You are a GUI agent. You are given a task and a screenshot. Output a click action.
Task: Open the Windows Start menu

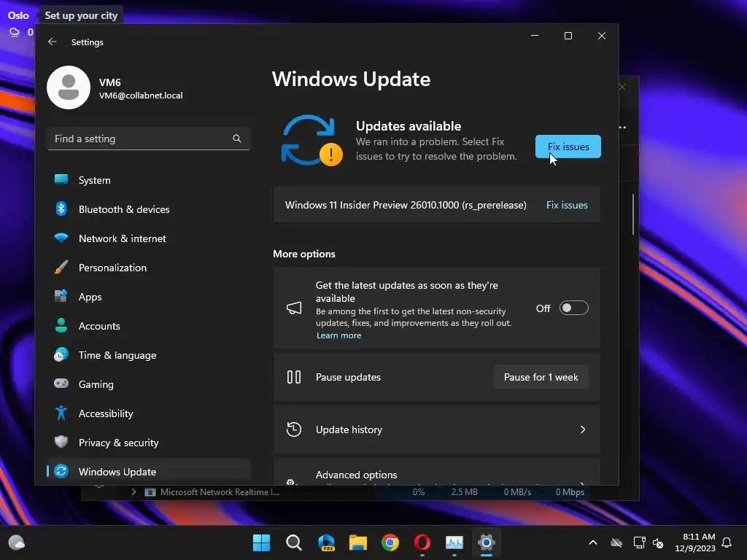(x=261, y=542)
